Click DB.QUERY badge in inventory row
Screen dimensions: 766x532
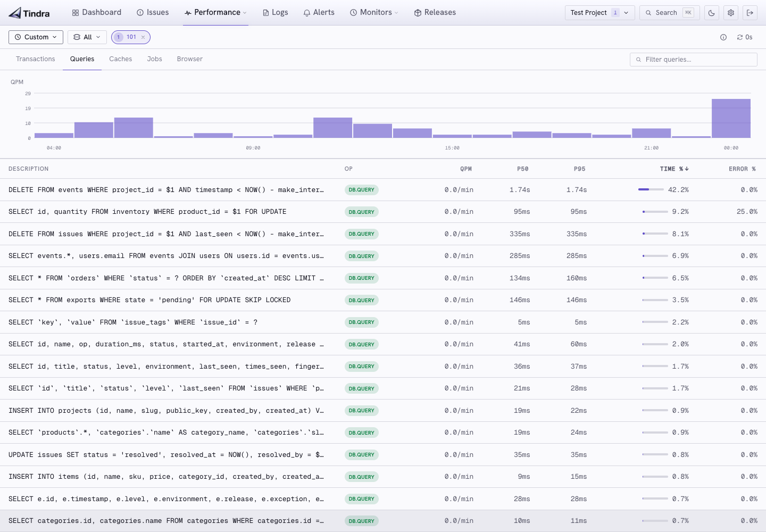point(362,212)
